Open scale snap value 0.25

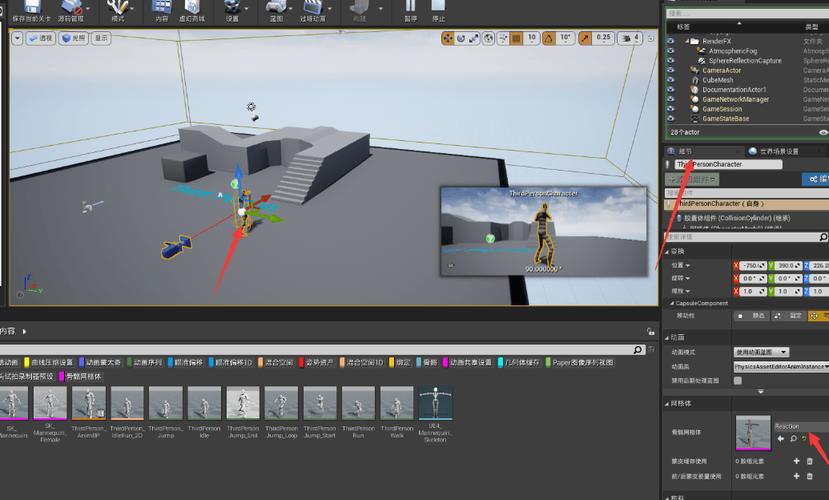coord(603,38)
